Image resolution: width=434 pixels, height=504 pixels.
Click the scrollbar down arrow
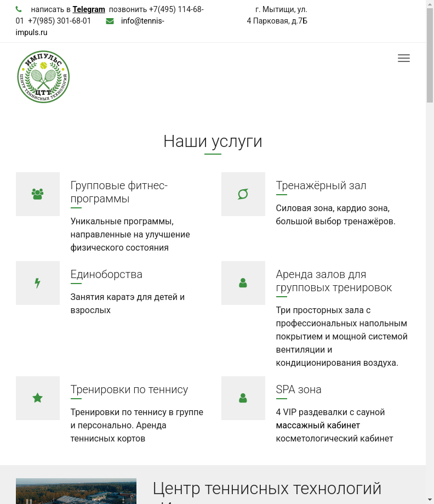coord(430,500)
